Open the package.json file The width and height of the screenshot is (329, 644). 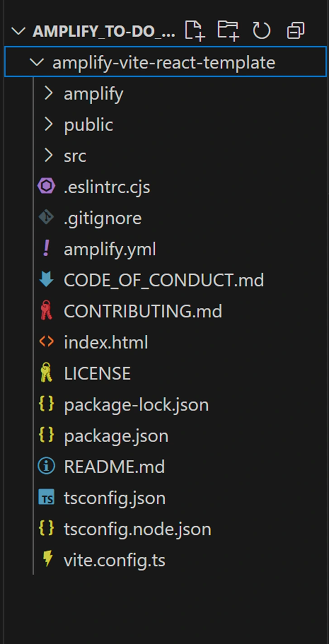(116, 436)
